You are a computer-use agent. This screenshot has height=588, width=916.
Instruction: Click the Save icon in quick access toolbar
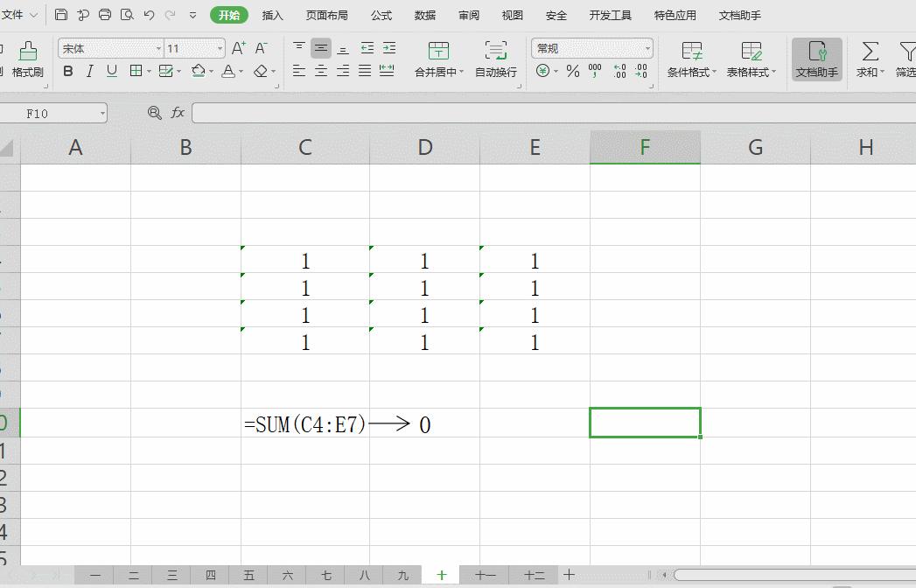60,15
